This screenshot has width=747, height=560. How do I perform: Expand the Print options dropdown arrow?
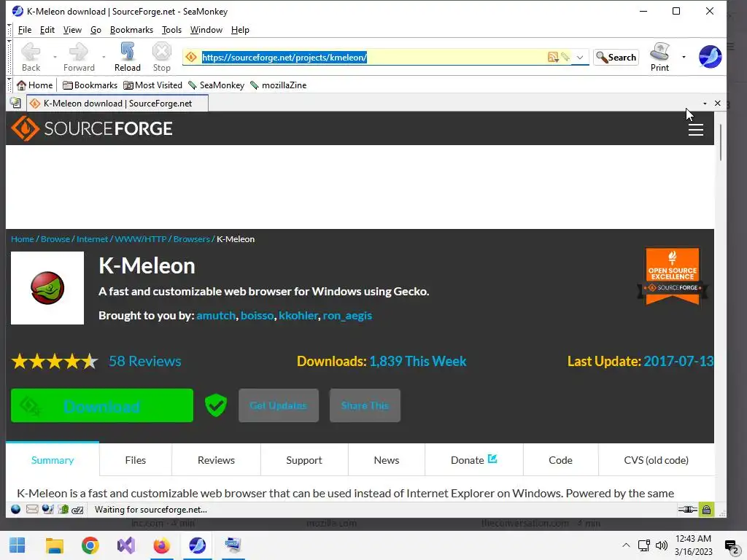click(x=684, y=57)
